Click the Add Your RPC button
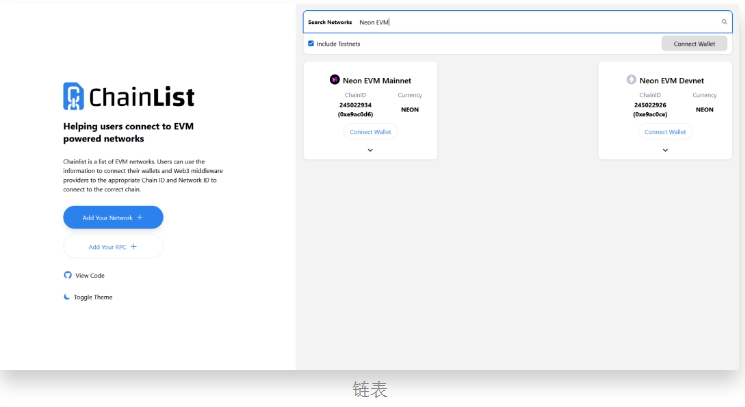The height and width of the screenshot is (407, 745). 113,247
